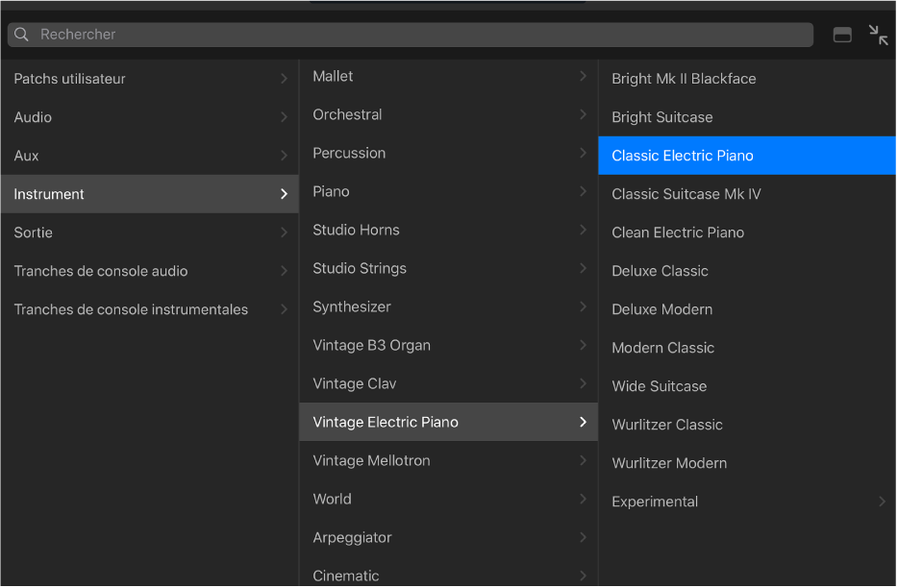The width and height of the screenshot is (898, 588).
Task: Click the collapse arrows icon
Action: click(879, 35)
